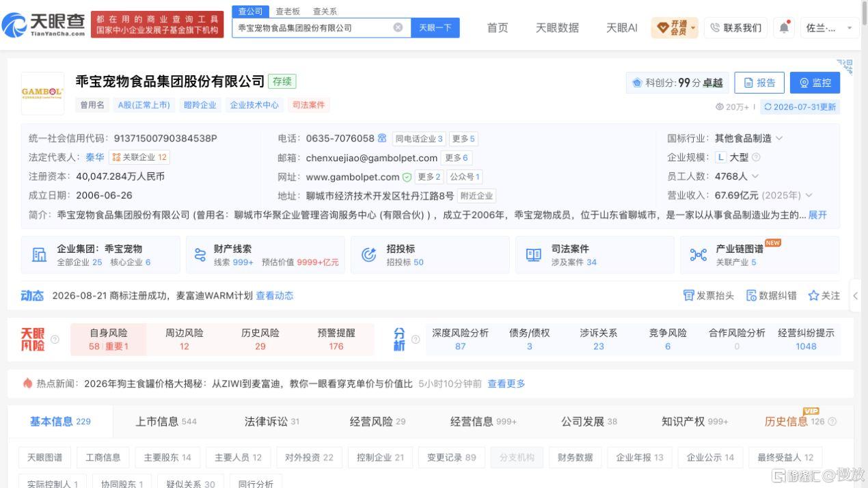
Task: Click 查看更多 next to hot news
Action: [506, 383]
